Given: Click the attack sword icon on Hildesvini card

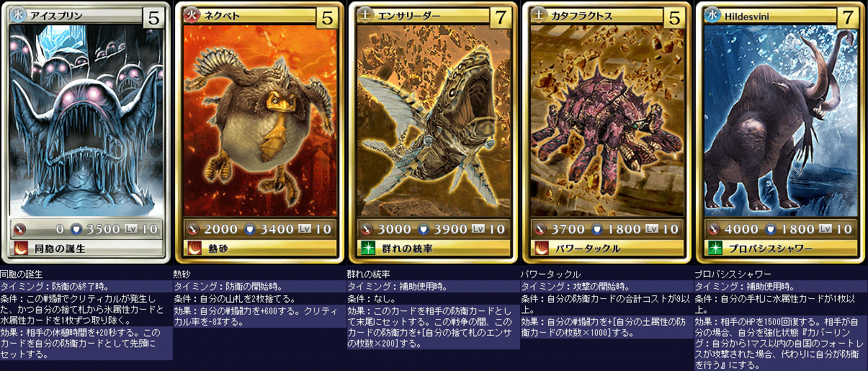Looking at the screenshot, I should (713, 229).
